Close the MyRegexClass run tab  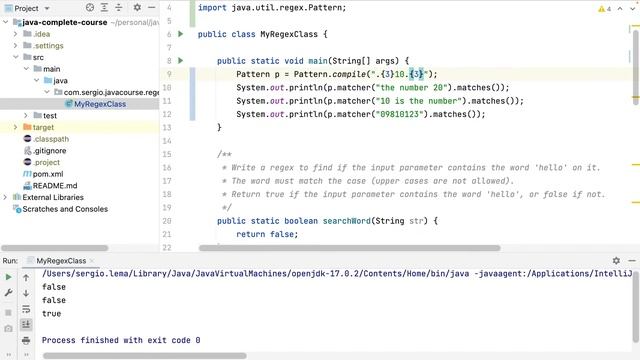(x=92, y=260)
